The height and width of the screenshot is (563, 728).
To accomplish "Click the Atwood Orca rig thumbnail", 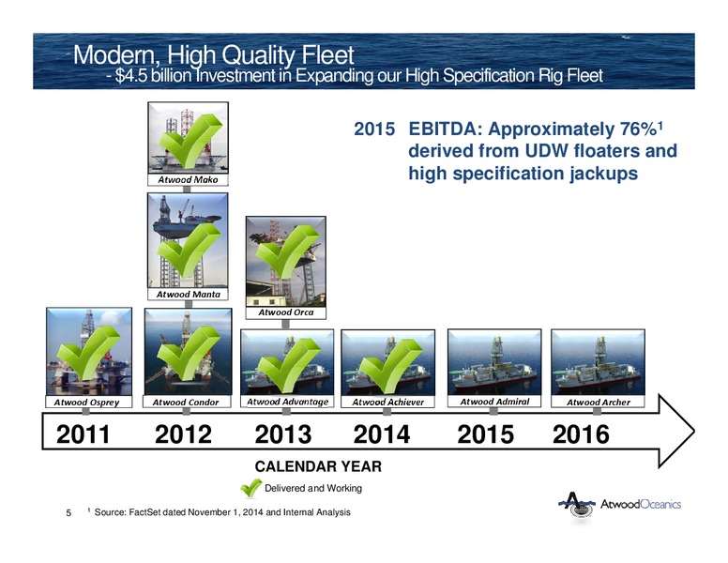I will (286, 262).
